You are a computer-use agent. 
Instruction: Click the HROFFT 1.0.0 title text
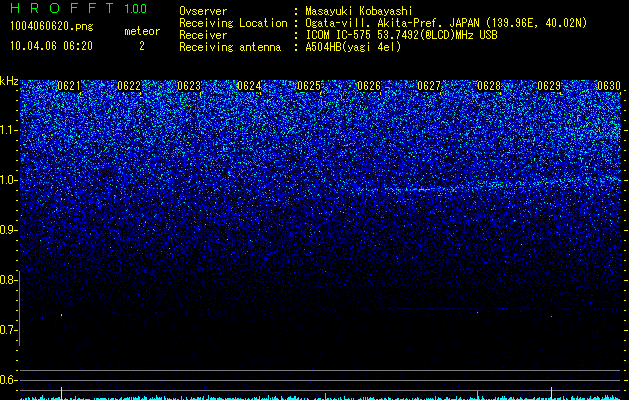pyautogui.click(x=78, y=8)
